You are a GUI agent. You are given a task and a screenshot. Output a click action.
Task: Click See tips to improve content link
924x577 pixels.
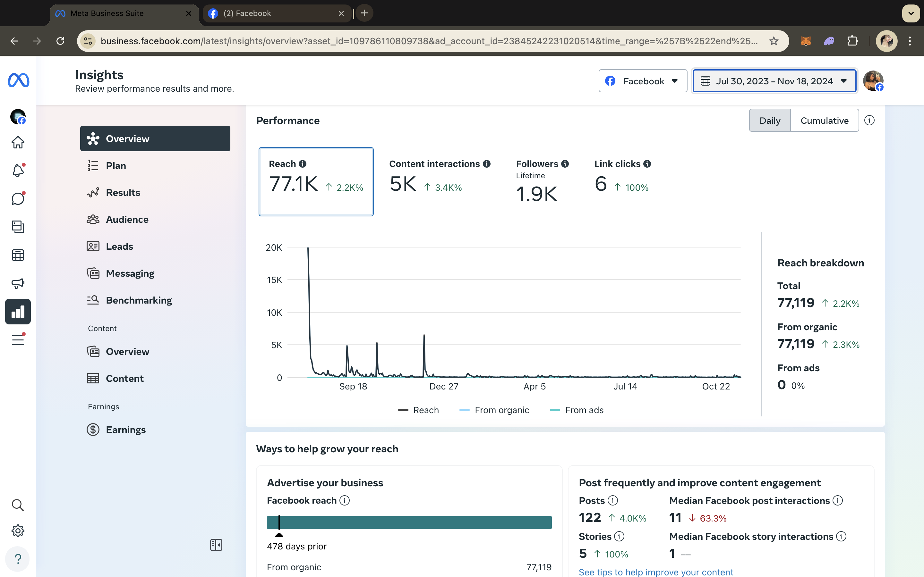coord(655,572)
